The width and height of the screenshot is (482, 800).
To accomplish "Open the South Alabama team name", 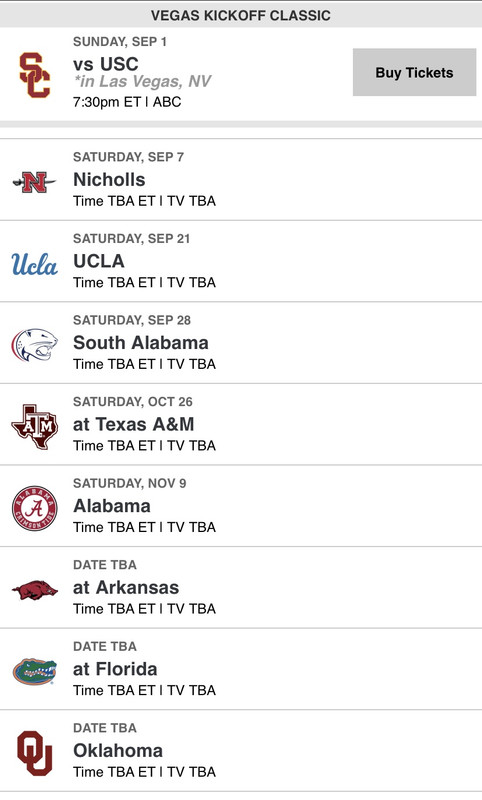I will (x=141, y=343).
